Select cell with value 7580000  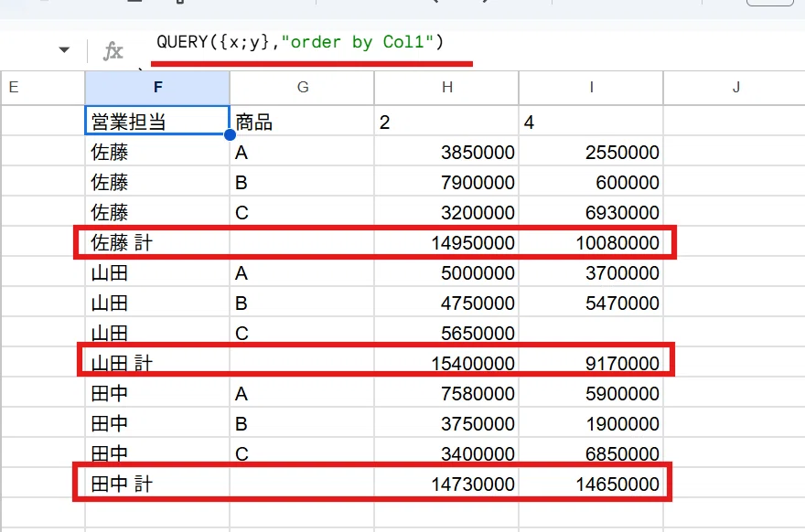coord(446,392)
